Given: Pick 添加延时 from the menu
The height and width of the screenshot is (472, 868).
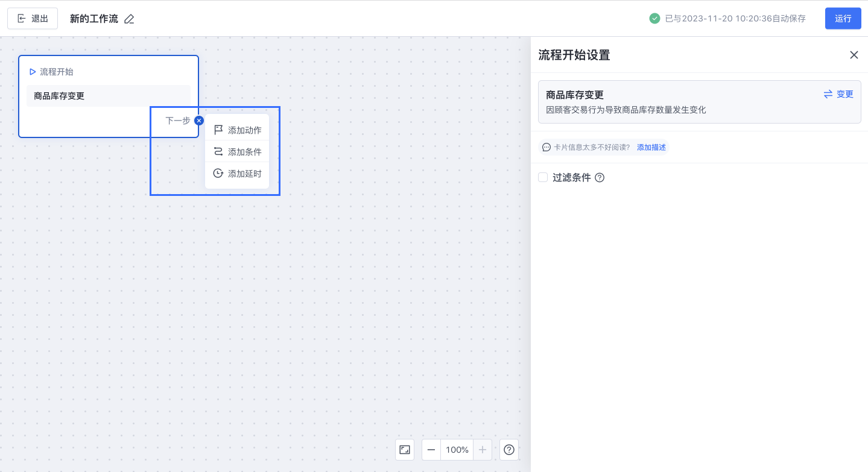Looking at the screenshot, I should (237, 174).
